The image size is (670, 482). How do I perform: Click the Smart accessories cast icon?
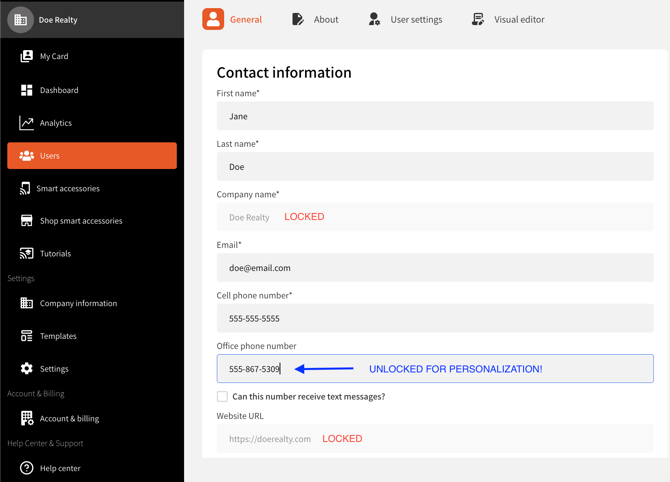click(25, 188)
